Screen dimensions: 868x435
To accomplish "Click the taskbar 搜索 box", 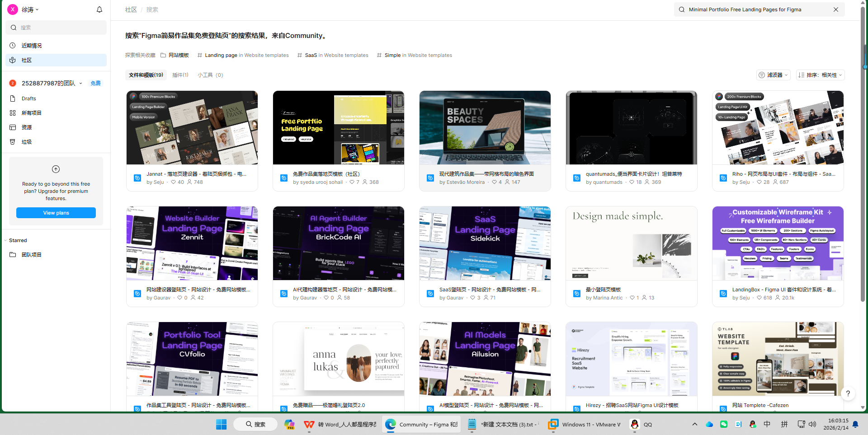I will coord(255,424).
